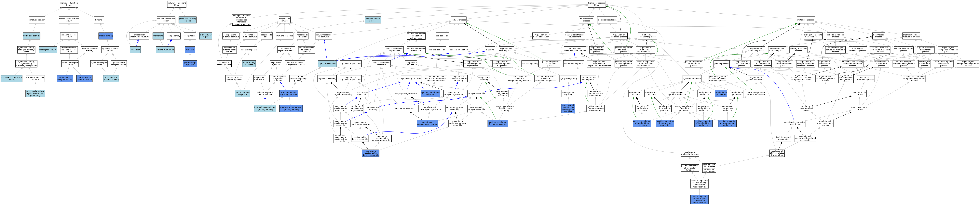Click interleukin-33 receptor activity node
This screenshot has height=205, width=980.
click(x=84, y=79)
